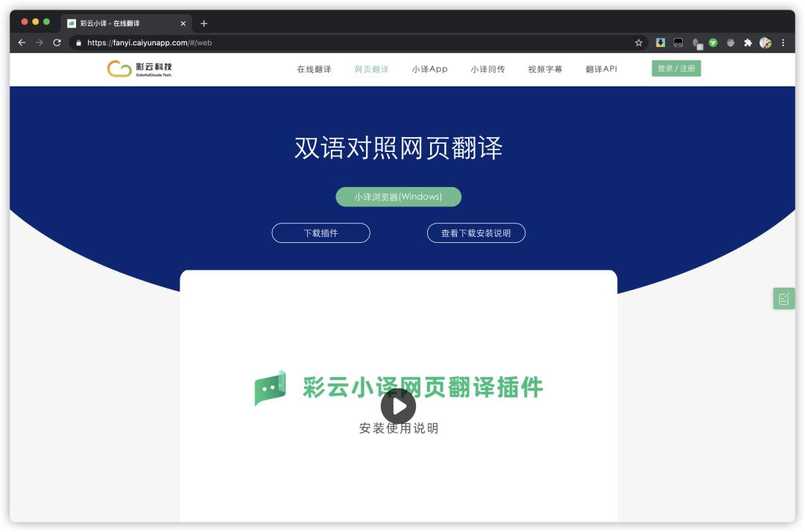Click the blue download-arrow extension icon
Viewport: 805px width, 532px height.
pos(661,42)
